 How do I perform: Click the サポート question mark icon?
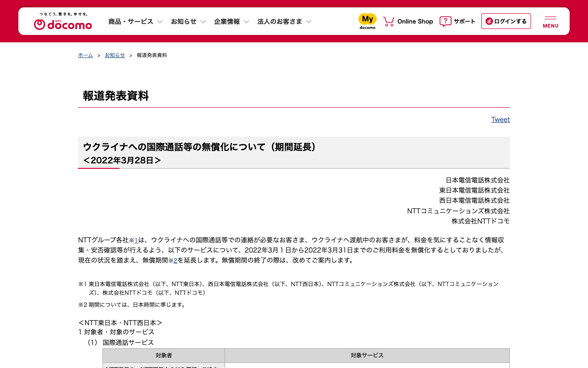click(445, 22)
